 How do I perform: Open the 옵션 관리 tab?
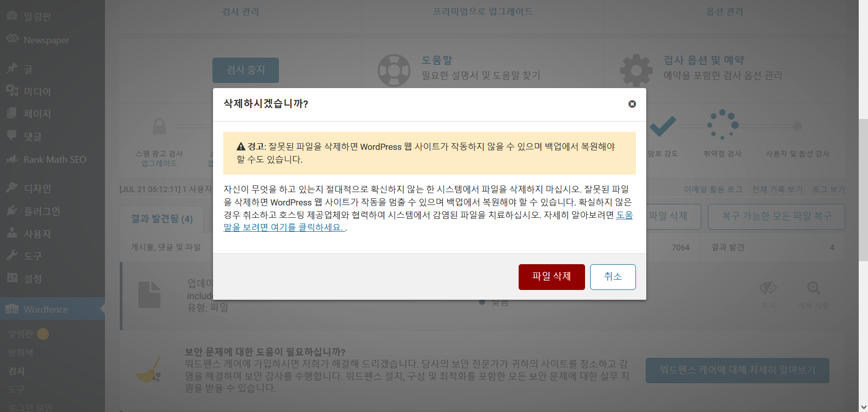724,11
